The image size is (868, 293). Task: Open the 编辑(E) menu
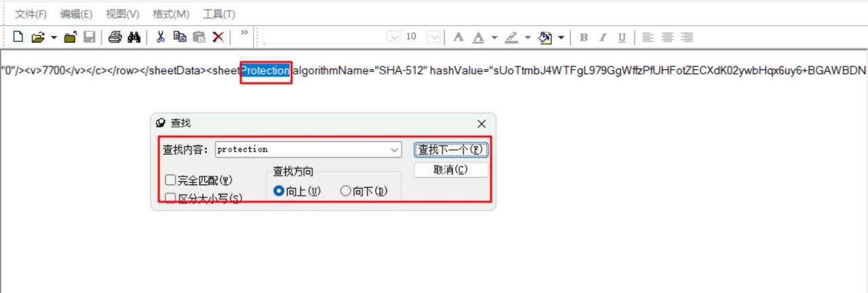(76, 14)
